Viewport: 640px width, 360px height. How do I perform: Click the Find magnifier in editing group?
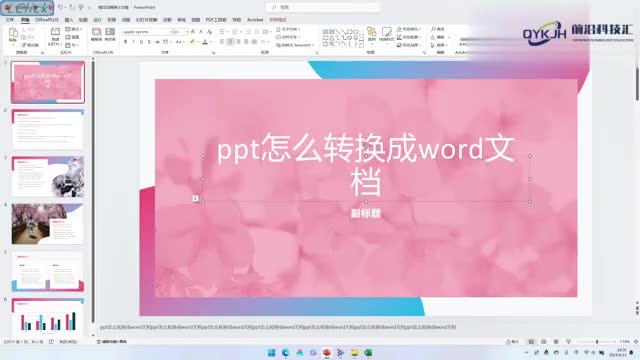tap(438, 29)
